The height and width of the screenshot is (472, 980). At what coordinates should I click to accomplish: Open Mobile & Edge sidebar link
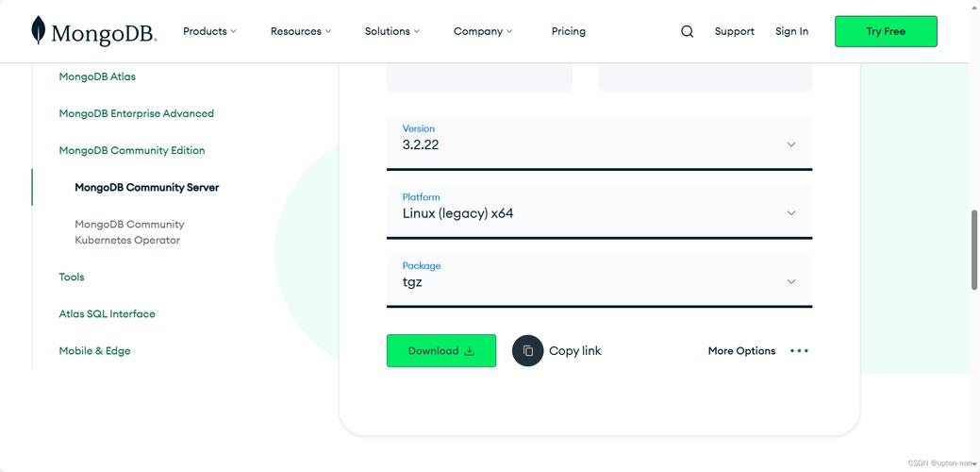click(94, 351)
